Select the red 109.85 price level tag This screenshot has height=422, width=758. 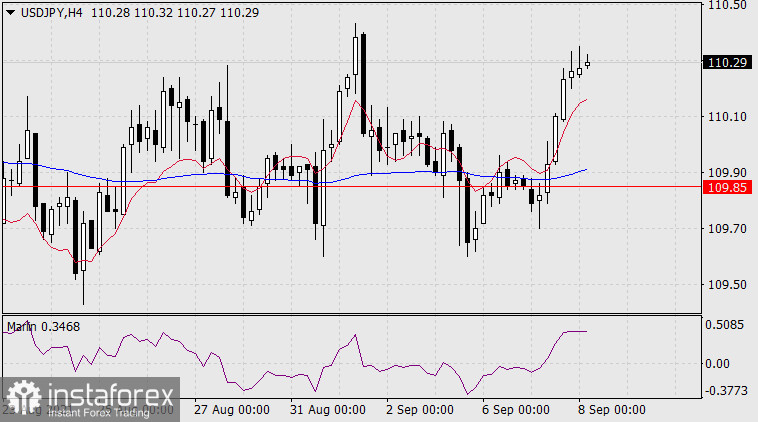tap(727, 187)
